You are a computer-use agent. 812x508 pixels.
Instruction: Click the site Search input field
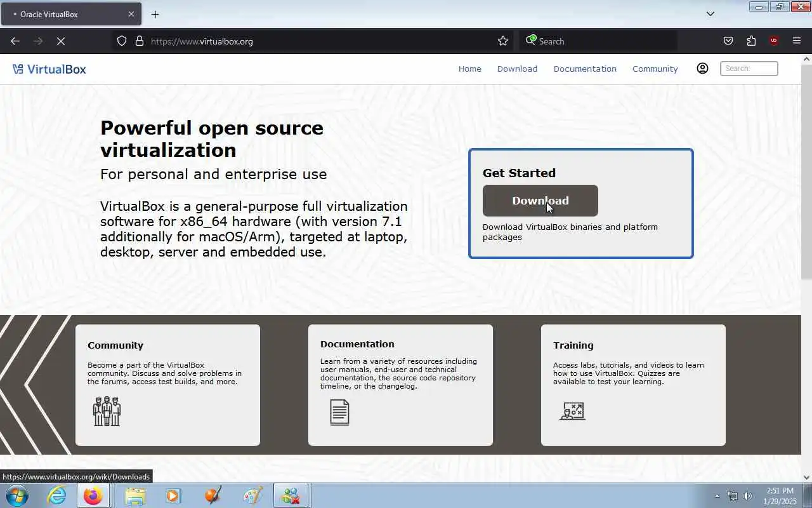click(749, 69)
